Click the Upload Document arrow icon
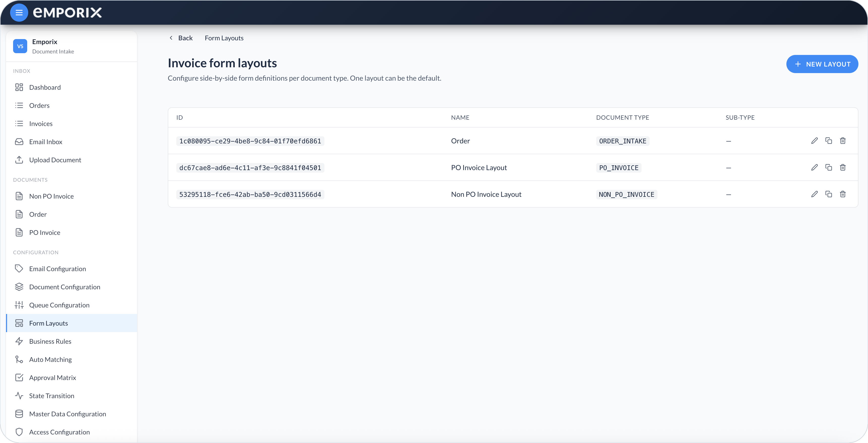Image resolution: width=868 pixels, height=443 pixels. pos(19,160)
